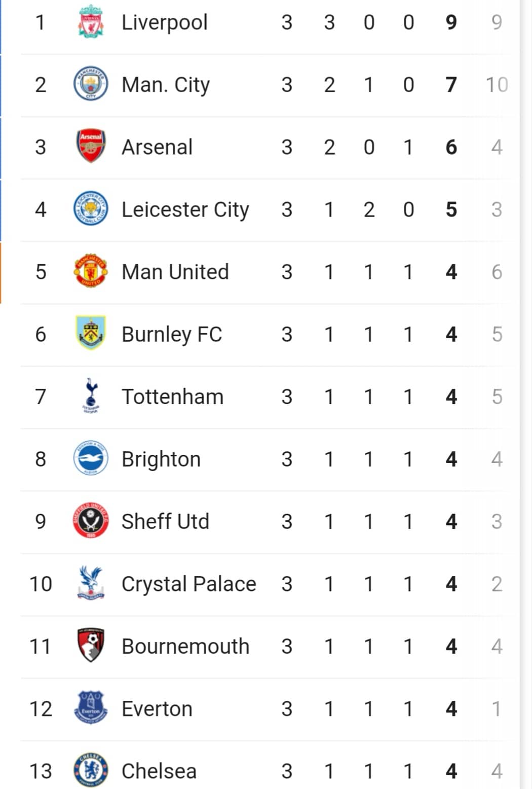Open the Leicester City team name link
Viewport: 532px width, 789px height.
[185, 209]
